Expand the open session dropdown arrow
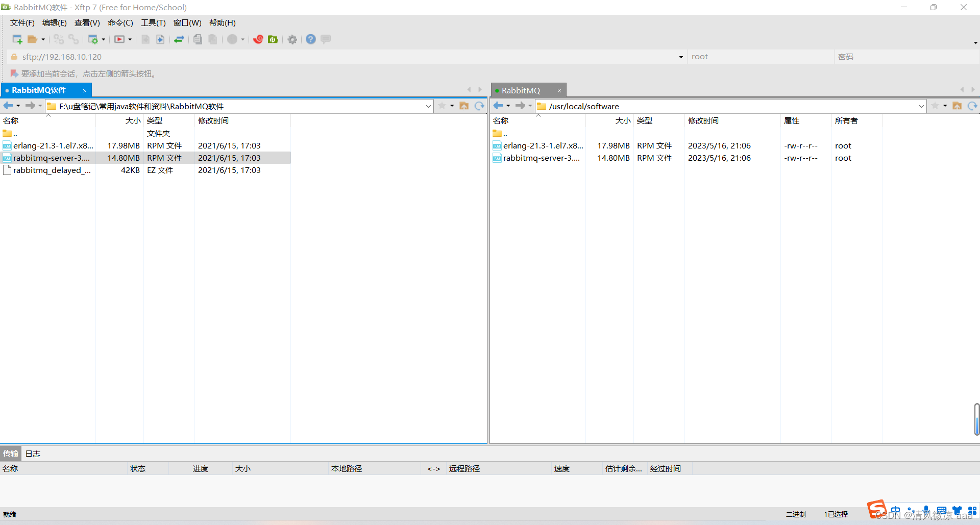This screenshot has width=980, height=525. tap(43, 39)
